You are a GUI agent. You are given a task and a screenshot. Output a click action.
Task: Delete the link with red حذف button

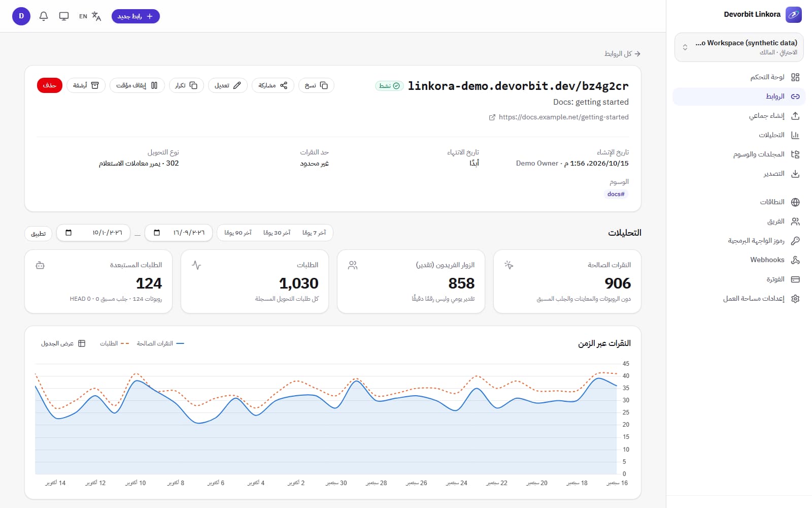pos(50,85)
